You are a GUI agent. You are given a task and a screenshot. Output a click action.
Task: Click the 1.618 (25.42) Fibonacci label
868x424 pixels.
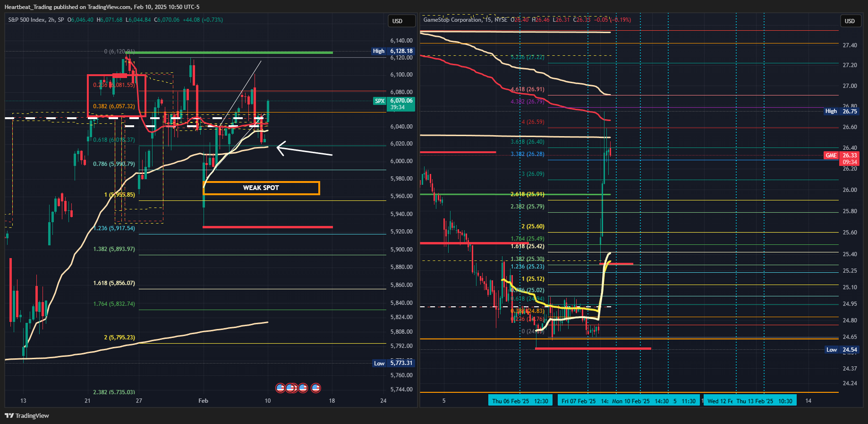click(x=528, y=246)
